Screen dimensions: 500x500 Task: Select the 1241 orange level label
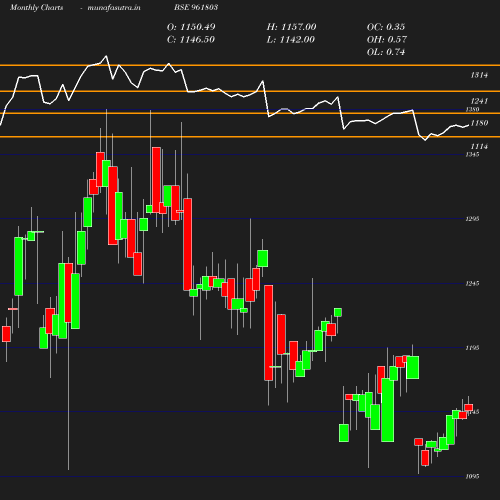coord(479,101)
